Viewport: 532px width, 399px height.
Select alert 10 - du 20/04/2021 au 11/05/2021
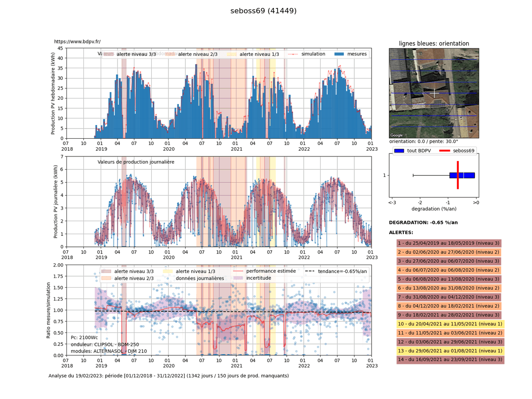[450, 324]
